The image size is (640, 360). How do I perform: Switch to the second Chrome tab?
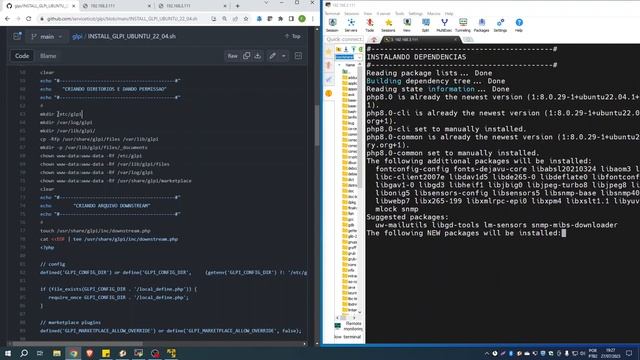pyautogui.click(x=116, y=6)
